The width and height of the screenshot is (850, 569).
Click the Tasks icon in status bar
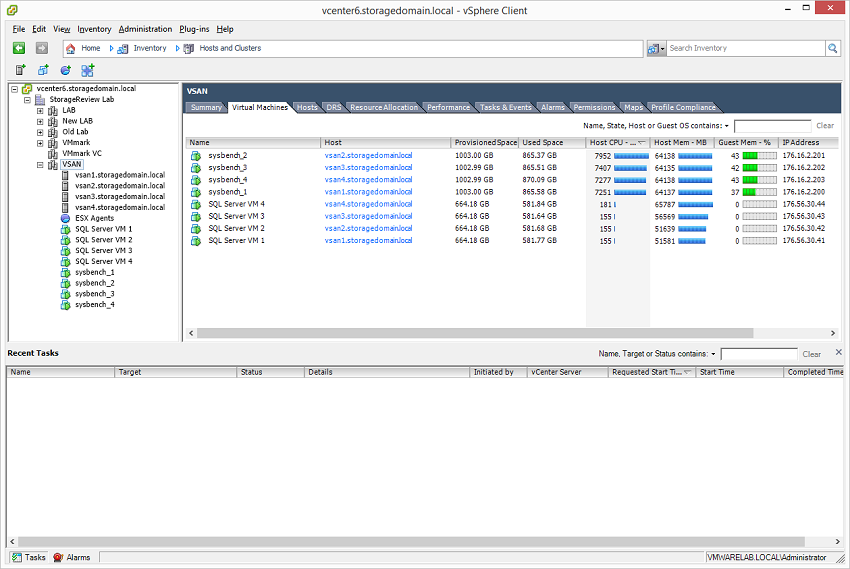point(17,558)
